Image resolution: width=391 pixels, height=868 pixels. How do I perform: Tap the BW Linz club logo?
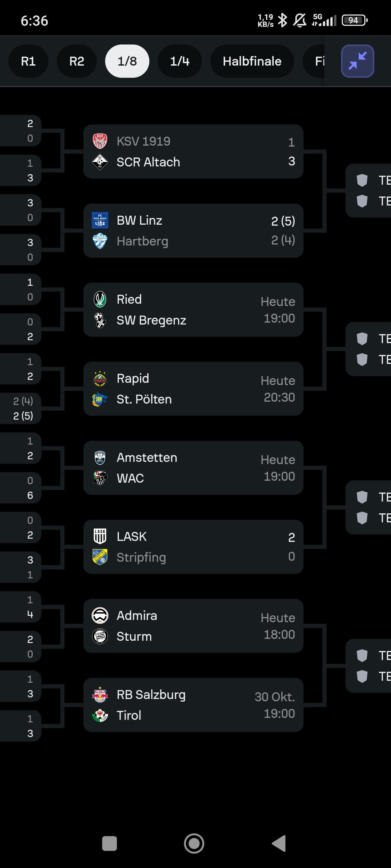click(x=100, y=220)
